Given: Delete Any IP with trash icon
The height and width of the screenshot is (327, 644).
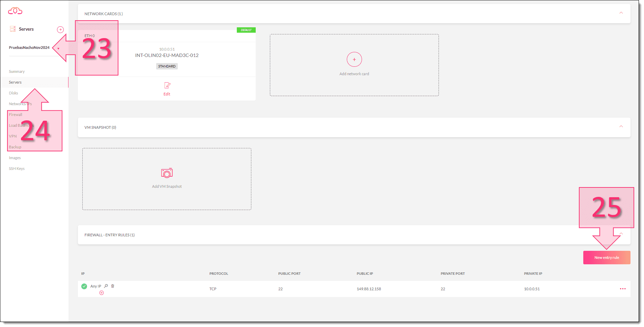Looking at the screenshot, I should pos(113,286).
